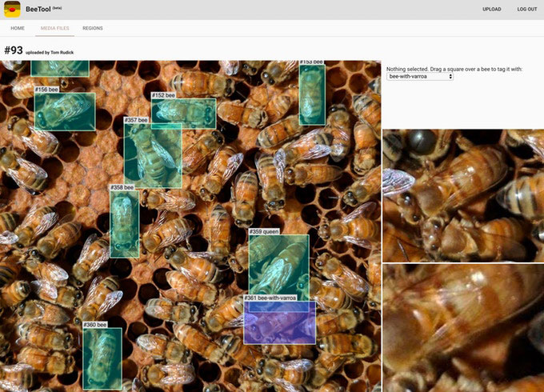This screenshot has height=392, width=544.
Task: Click the upper zoomed bee preview image
Action: point(463,196)
